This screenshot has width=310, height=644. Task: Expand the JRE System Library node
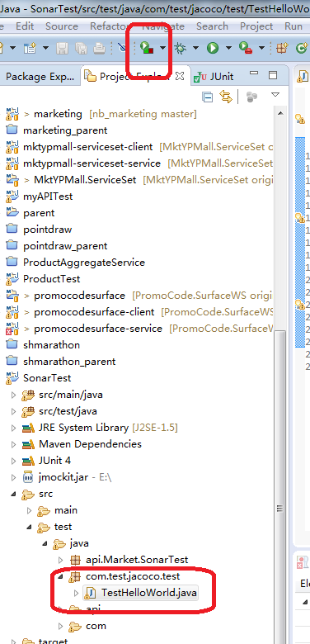click(13, 428)
